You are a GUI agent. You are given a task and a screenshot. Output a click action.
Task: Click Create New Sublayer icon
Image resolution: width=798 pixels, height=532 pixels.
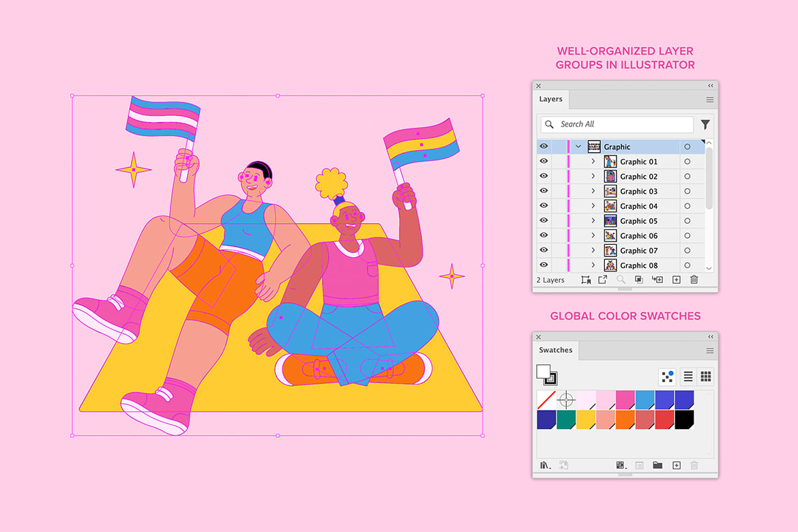point(657,280)
